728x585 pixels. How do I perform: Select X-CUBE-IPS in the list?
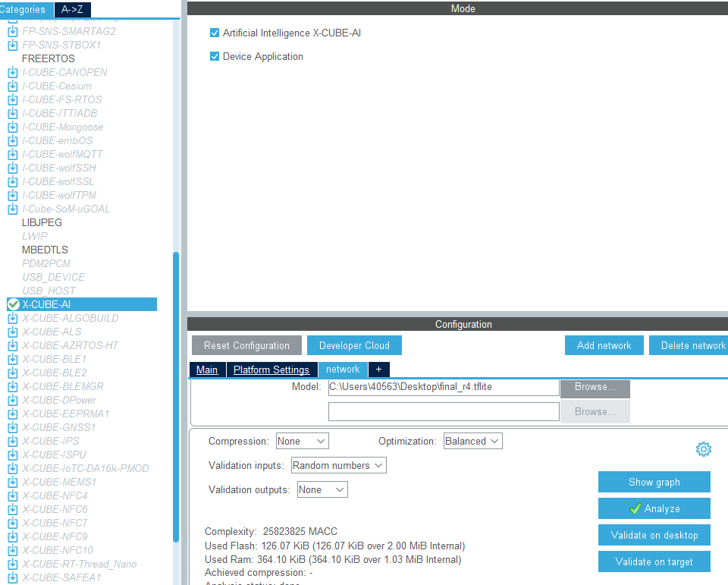(x=51, y=441)
